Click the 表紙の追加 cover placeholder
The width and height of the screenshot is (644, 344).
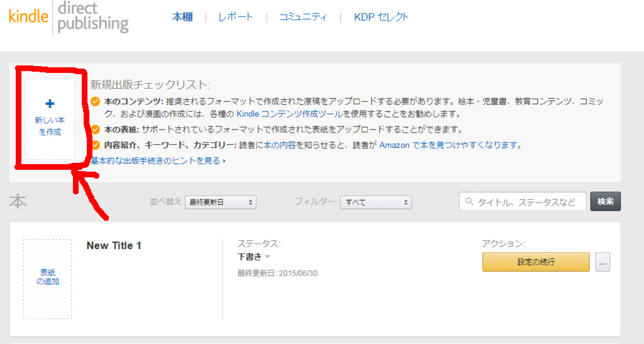click(x=47, y=279)
